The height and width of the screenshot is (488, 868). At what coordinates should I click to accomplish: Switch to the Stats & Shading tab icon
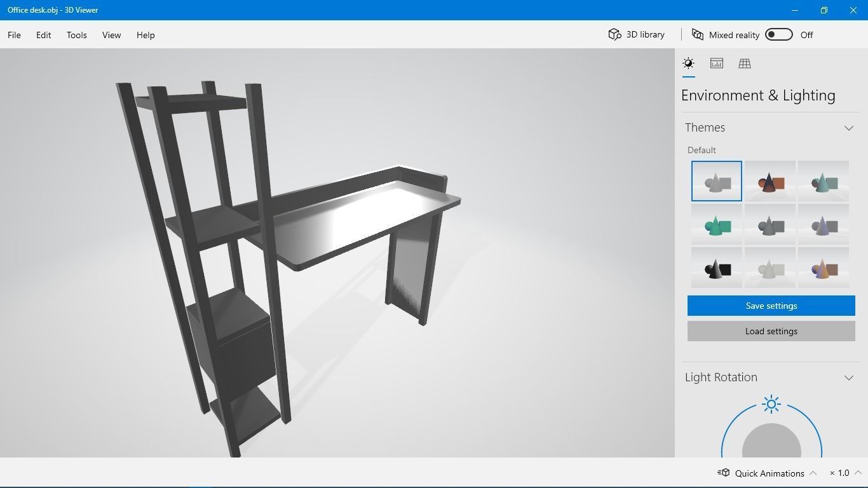coord(716,63)
